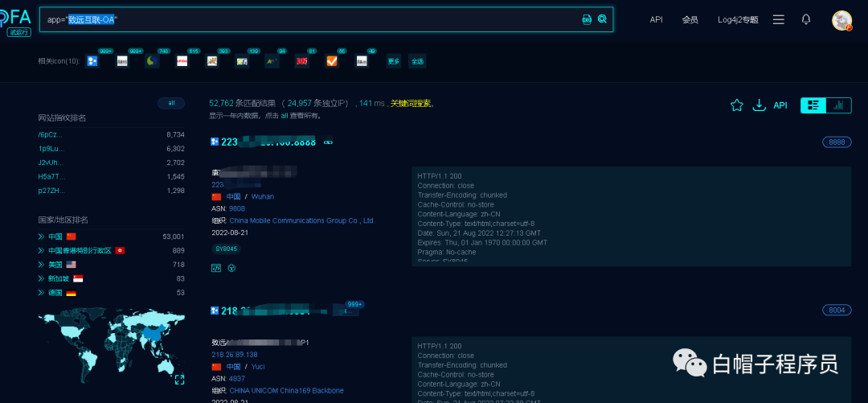Open the regex/query syntax icon in search box
868x403 pixels.
(587, 19)
